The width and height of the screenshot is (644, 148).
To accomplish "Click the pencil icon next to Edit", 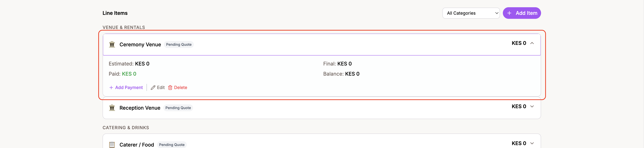I will (x=153, y=88).
